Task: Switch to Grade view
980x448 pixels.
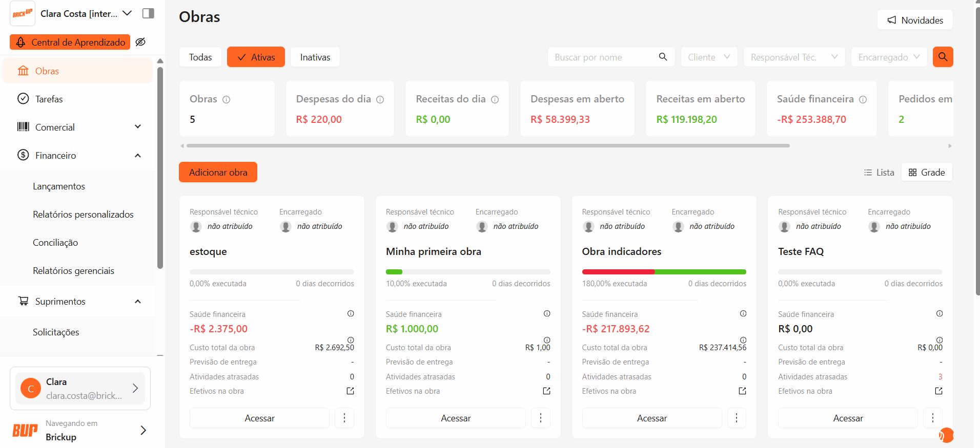Action: click(x=926, y=173)
